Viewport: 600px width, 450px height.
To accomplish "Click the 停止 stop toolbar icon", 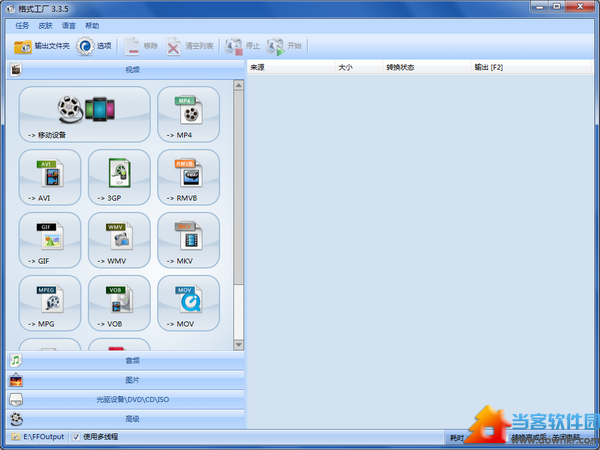I will (233, 46).
